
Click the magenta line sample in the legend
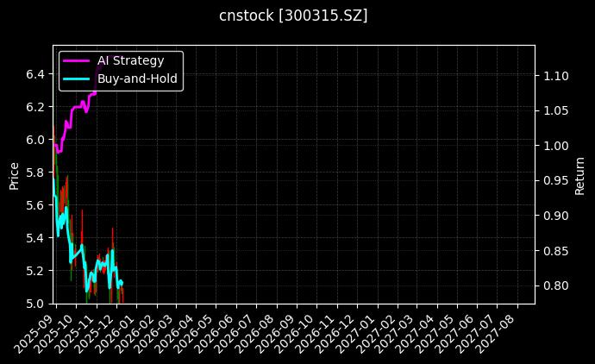[x=76, y=60]
